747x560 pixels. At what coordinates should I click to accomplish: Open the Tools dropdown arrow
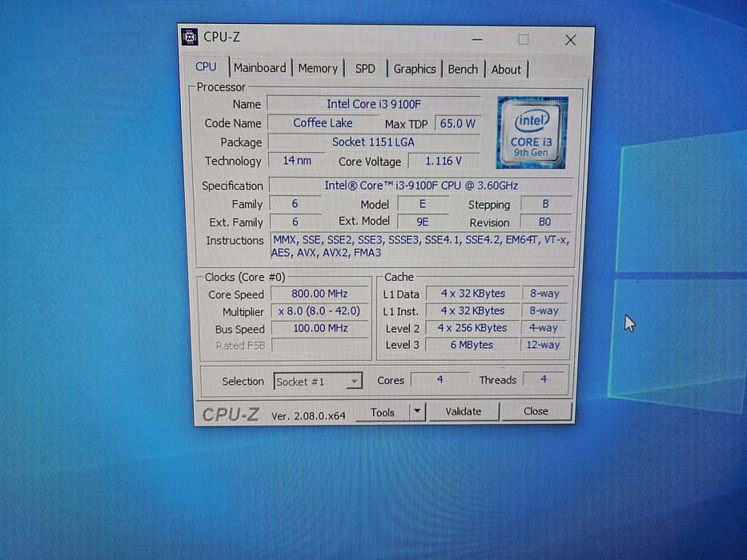[x=417, y=411]
